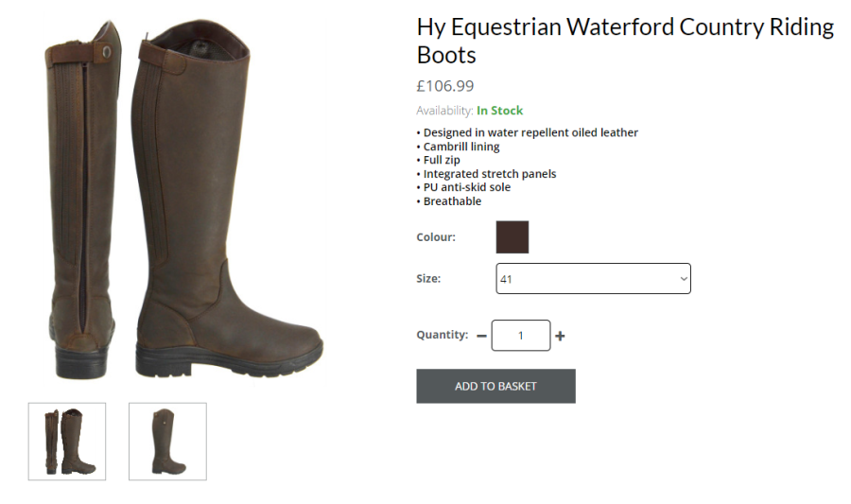Select the single boot side-view thumbnail
The width and height of the screenshot is (851, 504).
coord(167,441)
